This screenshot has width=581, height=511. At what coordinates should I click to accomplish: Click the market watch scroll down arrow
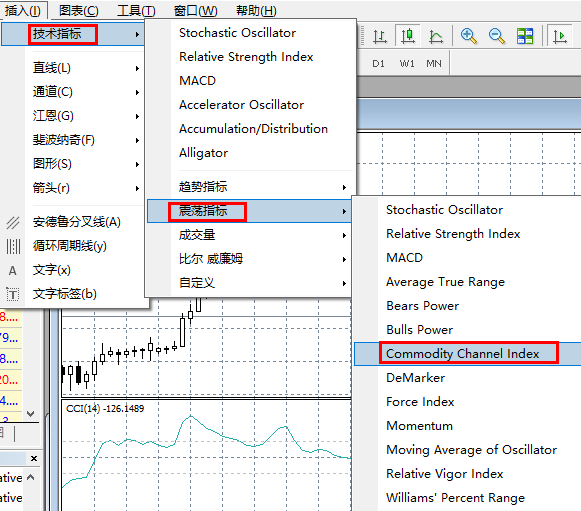[31, 413]
